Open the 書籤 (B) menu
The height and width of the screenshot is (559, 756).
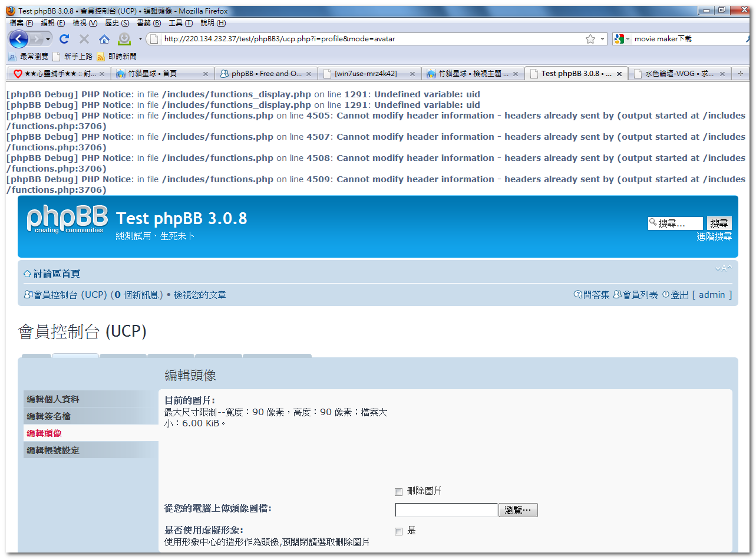[148, 23]
